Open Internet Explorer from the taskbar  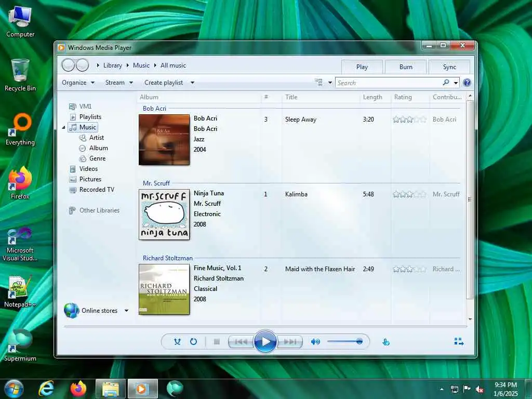click(x=46, y=389)
